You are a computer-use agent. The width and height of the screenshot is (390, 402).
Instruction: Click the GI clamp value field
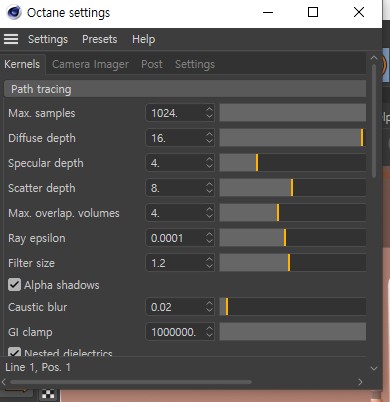pyautogui.click(x=175, y=332)
